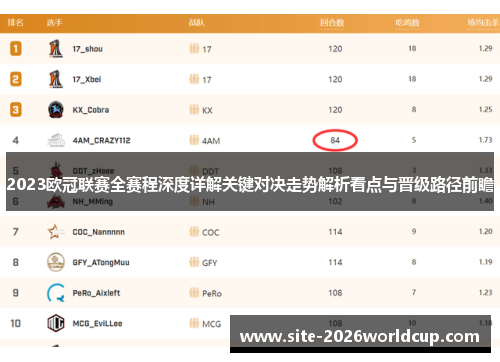Click average kills 1.19 value

click(486, 262)
